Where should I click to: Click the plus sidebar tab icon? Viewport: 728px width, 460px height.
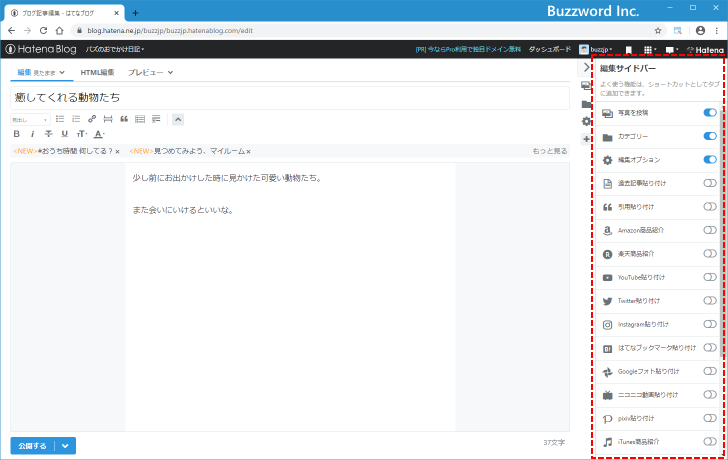click(586, 139)
